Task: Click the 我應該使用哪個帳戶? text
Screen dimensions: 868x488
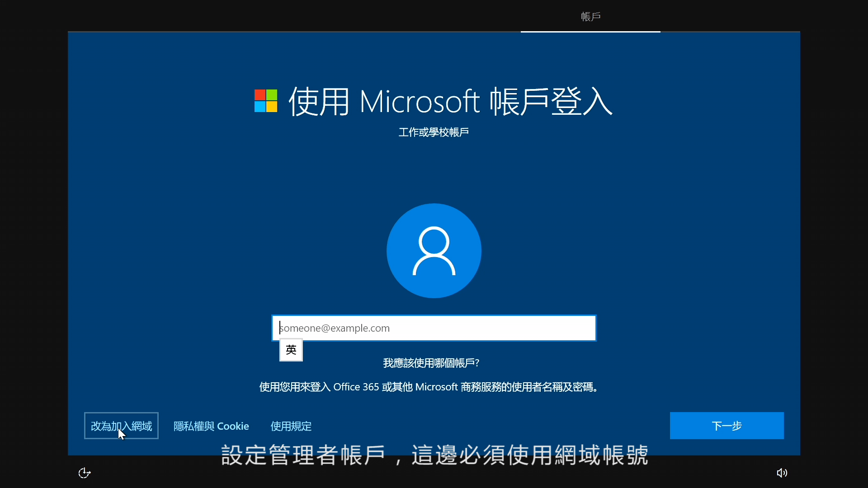Action: tap(431, 363)
